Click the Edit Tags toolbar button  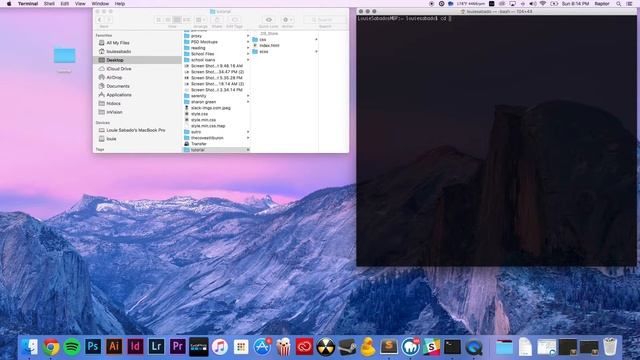click(x=234, y=20)
